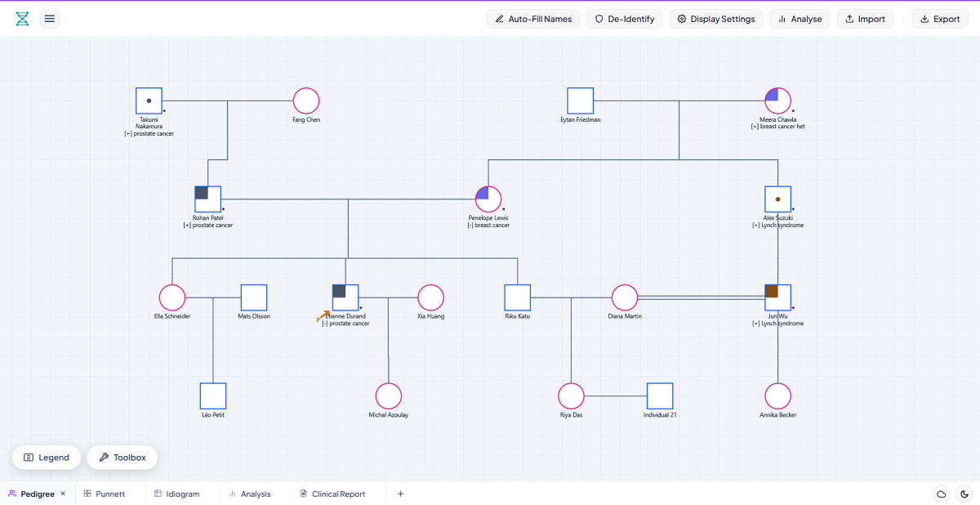The height and width of the screenshot is (505, 980).
Task: Click the 'Xia Huang' name label
Action: pos(430,316)
